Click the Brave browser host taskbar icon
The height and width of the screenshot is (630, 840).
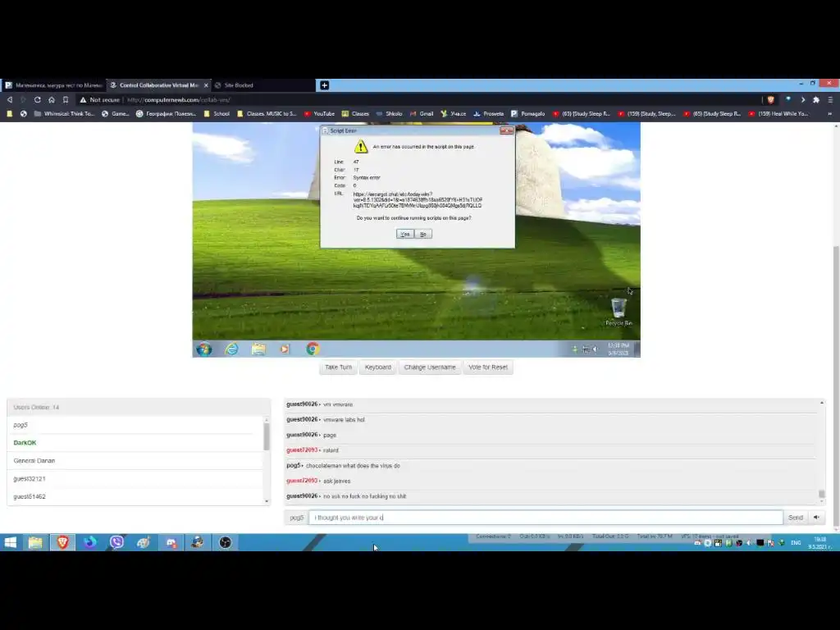click(62, 542)
